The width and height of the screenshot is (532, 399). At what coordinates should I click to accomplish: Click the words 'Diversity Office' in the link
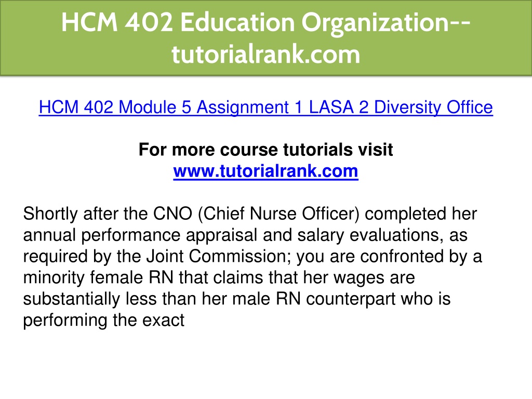click(433, 107)
